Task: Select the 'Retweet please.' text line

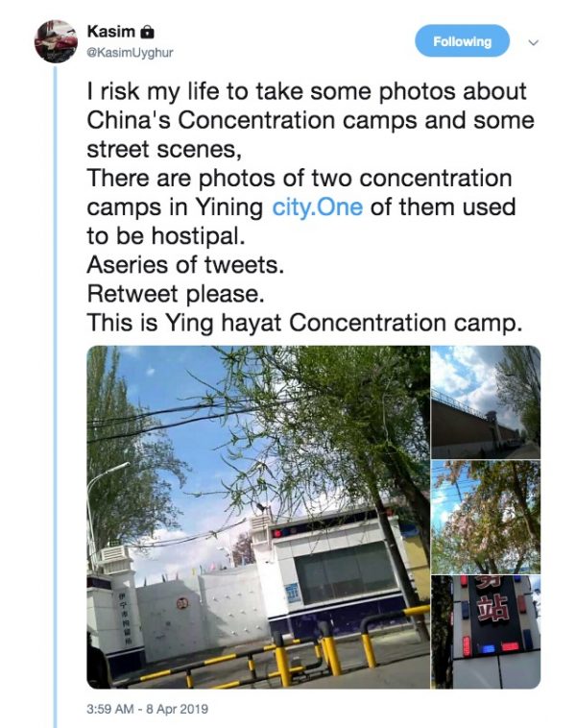Action: click(x=176, y=294)
